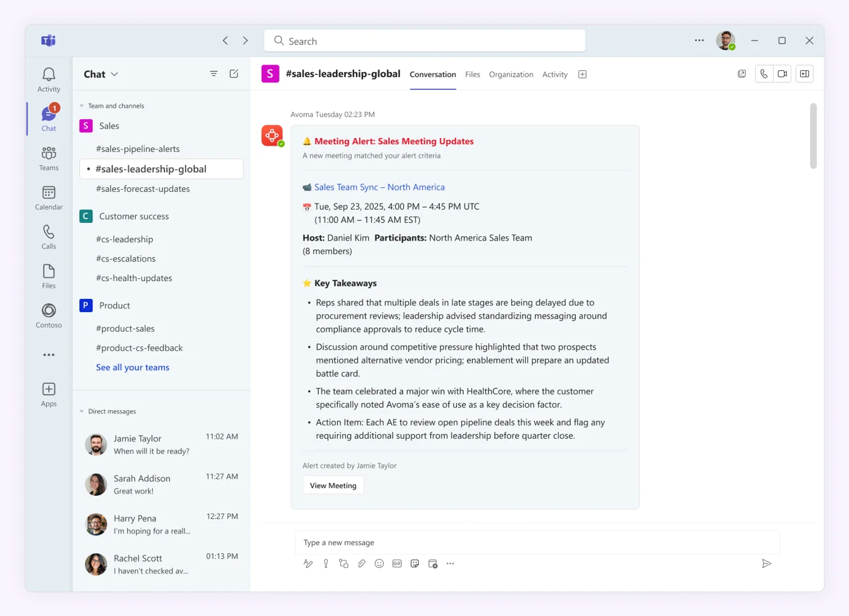Image resolution: width=849 pixels, height=616 pixels.
Task: Click the filter icon above chat list
Action: pos(214,73)
